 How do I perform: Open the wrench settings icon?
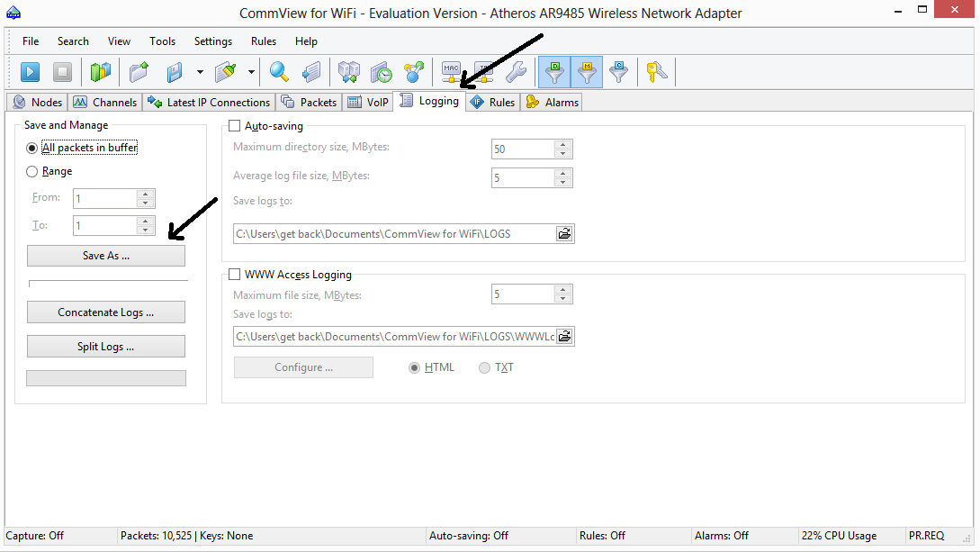coord(517,72)
